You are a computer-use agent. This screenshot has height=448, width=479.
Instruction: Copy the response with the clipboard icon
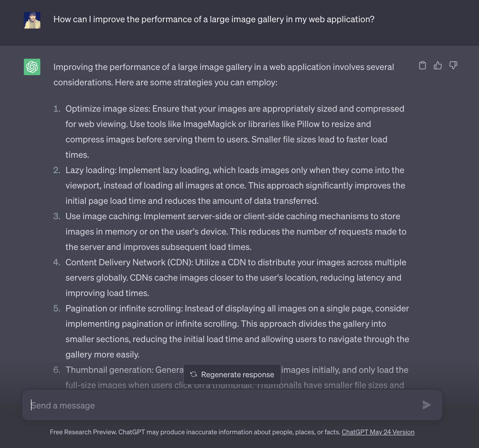click(422, 66)
